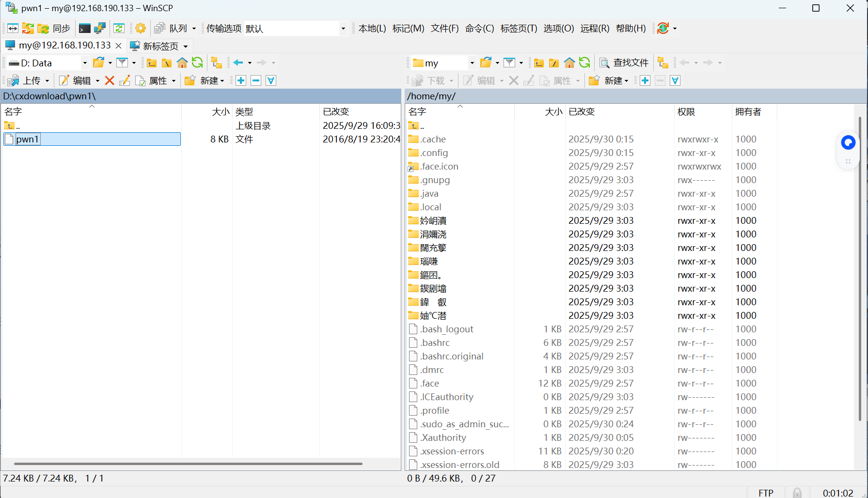Image resolution: width=868 pixels, height=498 pixels.
Task: Expand the upload button dropdown arrow
Action: [x=47, y=81]
